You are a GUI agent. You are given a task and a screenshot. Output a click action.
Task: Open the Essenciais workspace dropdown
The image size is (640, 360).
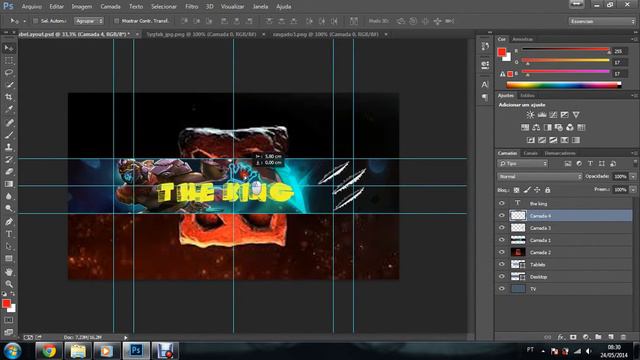(x=602, y=21)
